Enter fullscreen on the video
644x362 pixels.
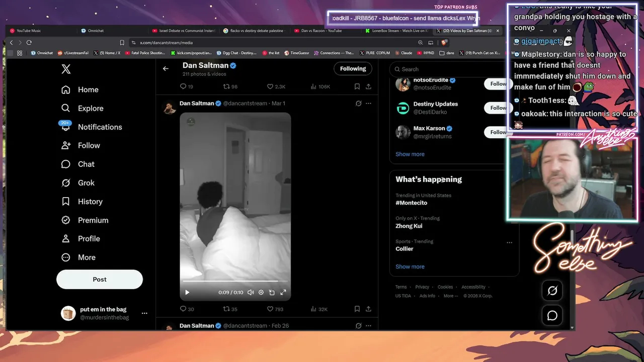283,292
